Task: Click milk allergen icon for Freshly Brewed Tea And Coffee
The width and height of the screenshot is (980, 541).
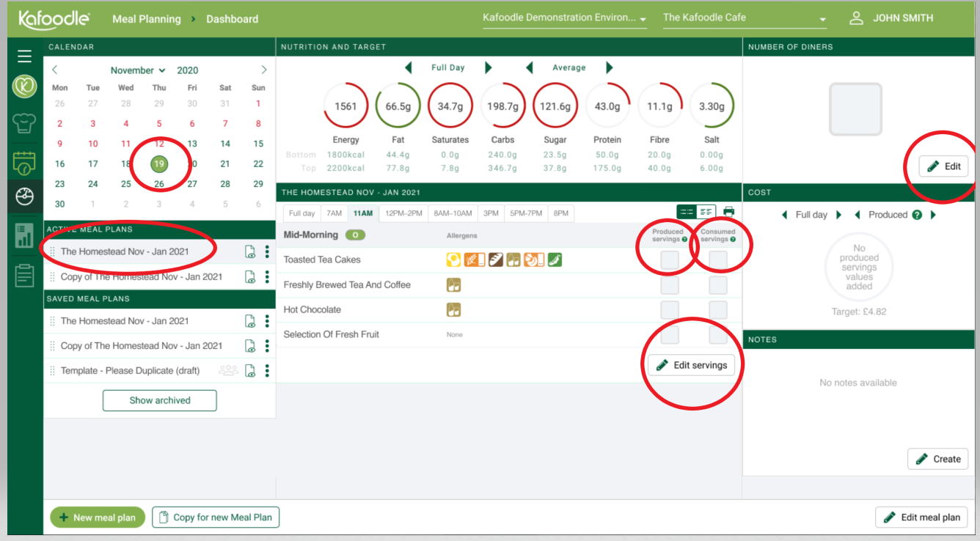Action: coord(454,284)
